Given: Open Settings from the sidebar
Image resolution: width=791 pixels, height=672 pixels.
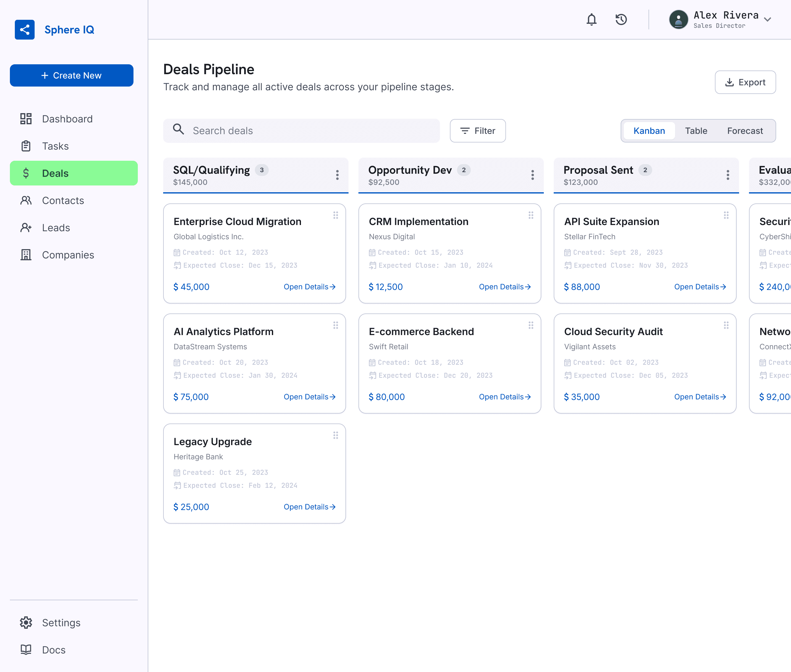Looking at the screenshot, I should click(74, 623).
